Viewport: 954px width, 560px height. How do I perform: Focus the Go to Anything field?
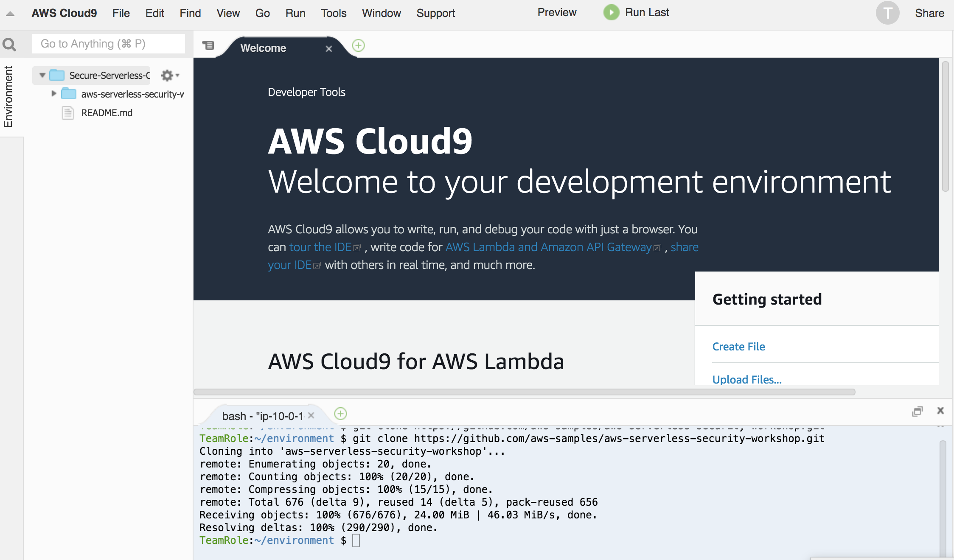(x=109, y=44)
